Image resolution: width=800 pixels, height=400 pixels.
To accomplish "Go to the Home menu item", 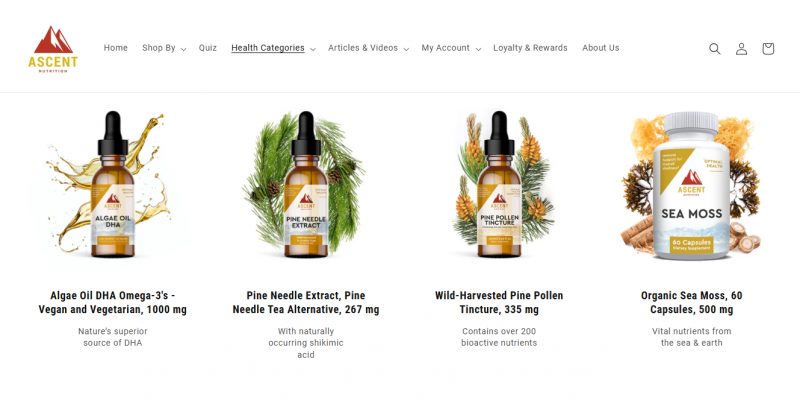I will [116, 48].
